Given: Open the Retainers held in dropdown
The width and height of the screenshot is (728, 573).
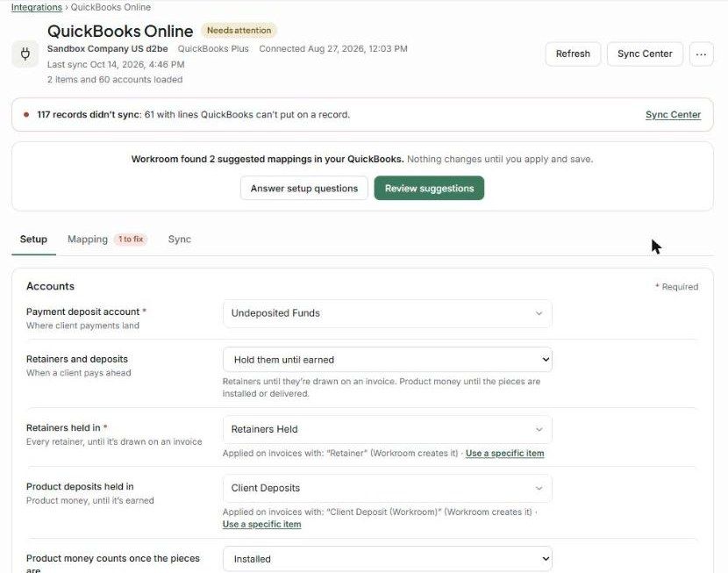Looking at the screenshot, I should pyautogui.click(x=387, y=429).
